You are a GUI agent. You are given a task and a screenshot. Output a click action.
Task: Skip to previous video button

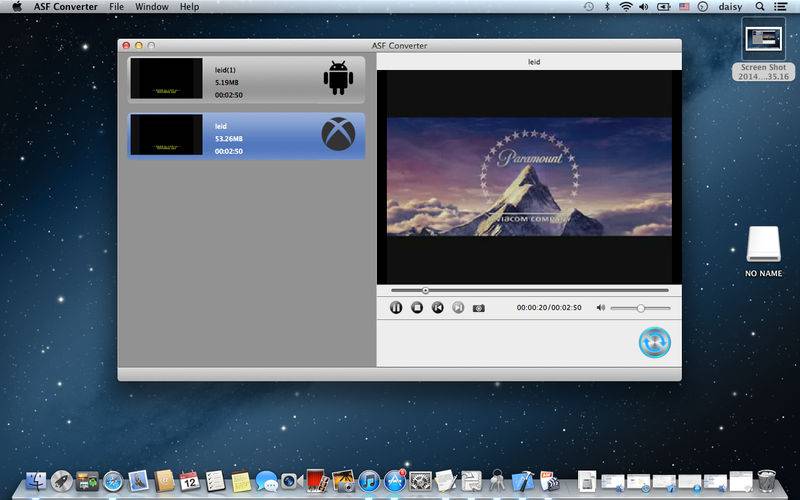point(438,308)
